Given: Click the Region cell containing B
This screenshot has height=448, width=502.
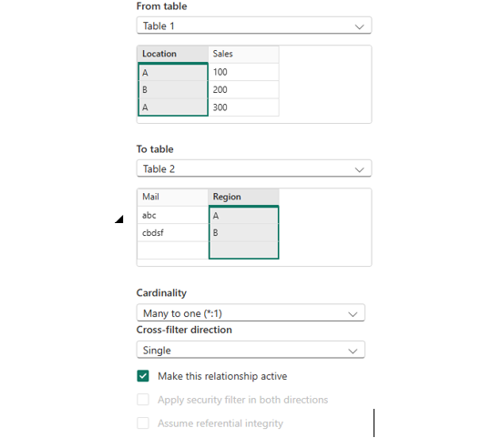Looking at the screenshot, I should 243,232.
